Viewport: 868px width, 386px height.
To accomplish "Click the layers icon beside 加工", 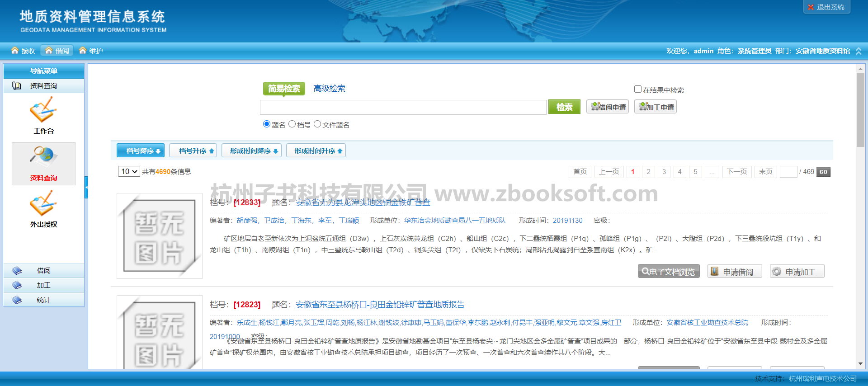I will pos(17,285).
